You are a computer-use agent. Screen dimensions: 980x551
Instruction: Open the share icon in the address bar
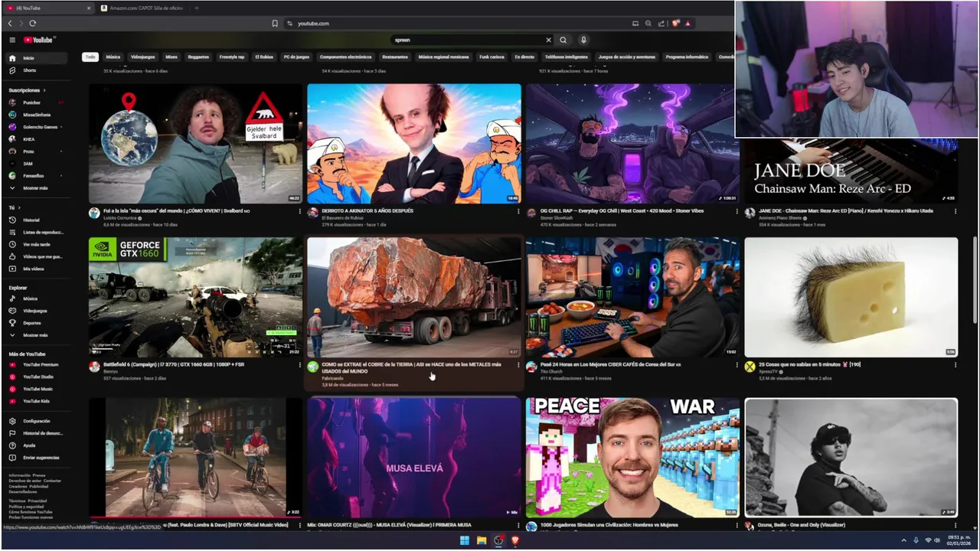pos(661,24)
